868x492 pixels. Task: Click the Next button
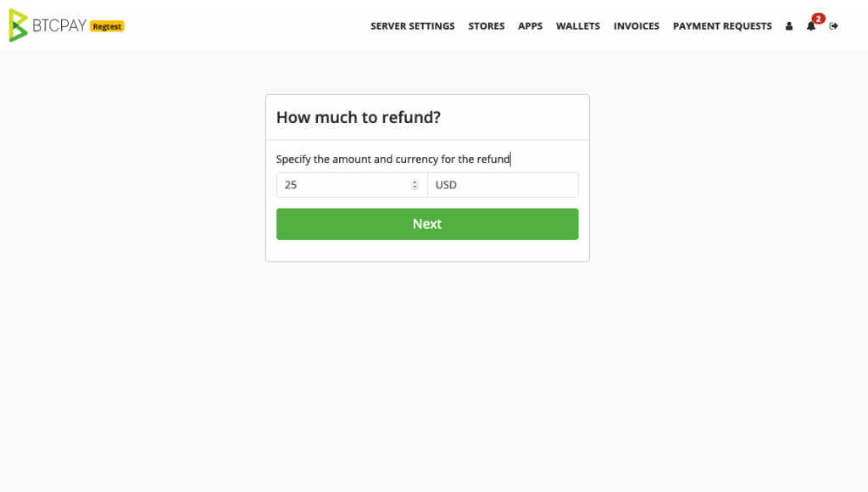(x=427, y=224)
